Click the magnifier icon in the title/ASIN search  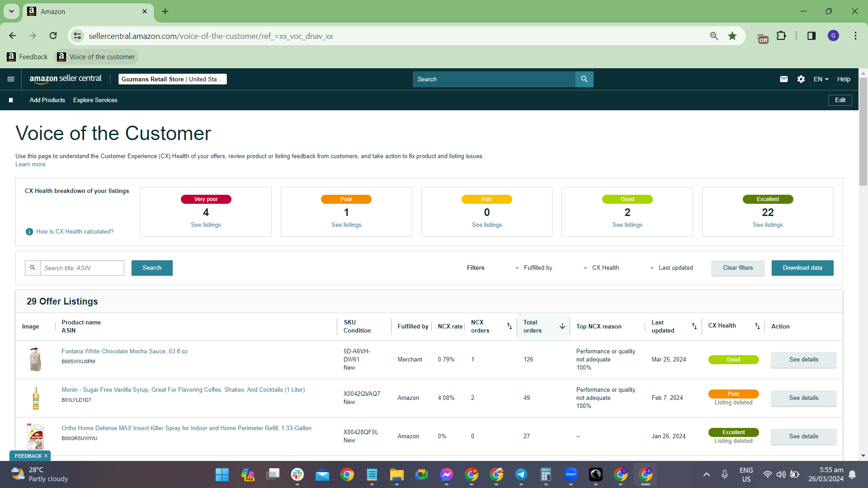tap(33, 268)
